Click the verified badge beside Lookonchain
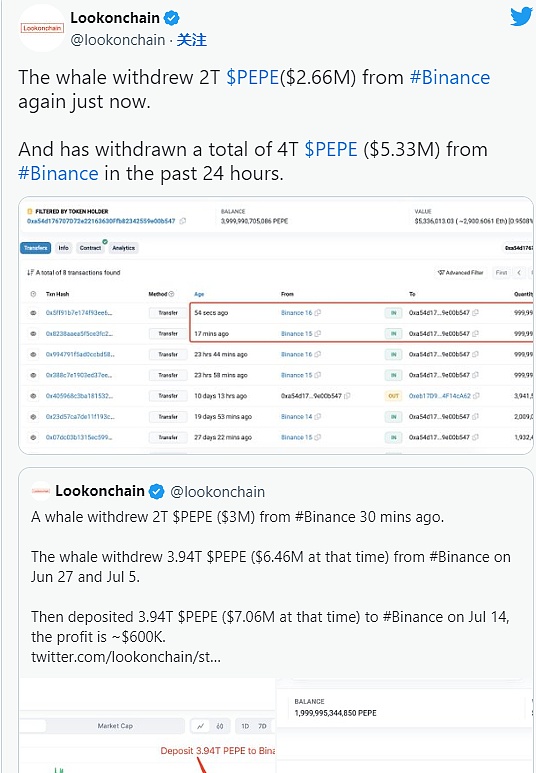The width and height of the screenshot is (536, 773). coord(171,18)
